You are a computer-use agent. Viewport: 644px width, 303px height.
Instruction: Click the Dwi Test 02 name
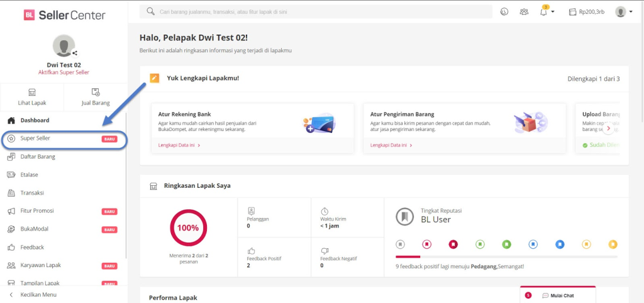tap(64, 65)
